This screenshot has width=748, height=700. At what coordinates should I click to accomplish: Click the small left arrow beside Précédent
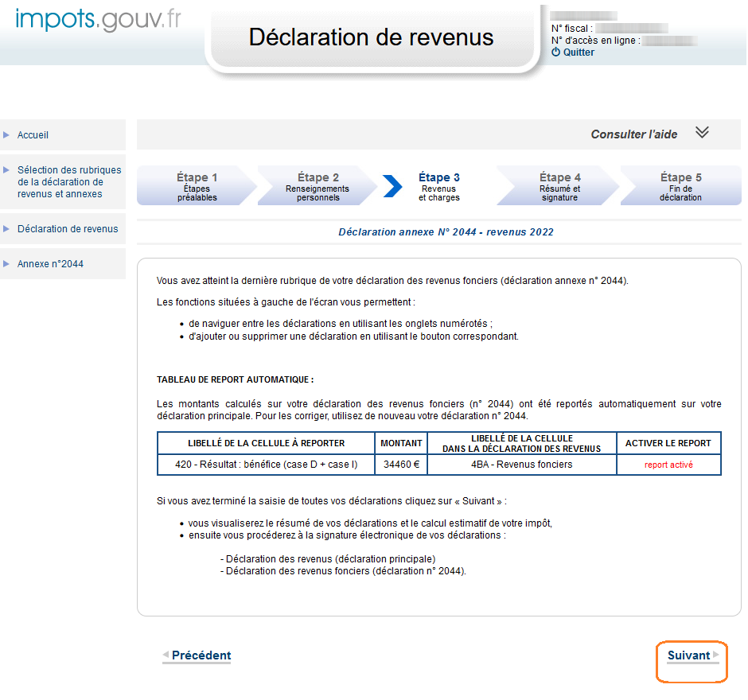point(166,655)
